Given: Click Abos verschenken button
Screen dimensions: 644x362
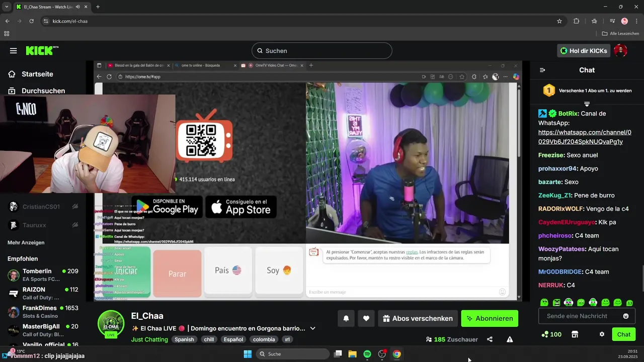Looking at the screenshot, I should (x=418, y=318).
